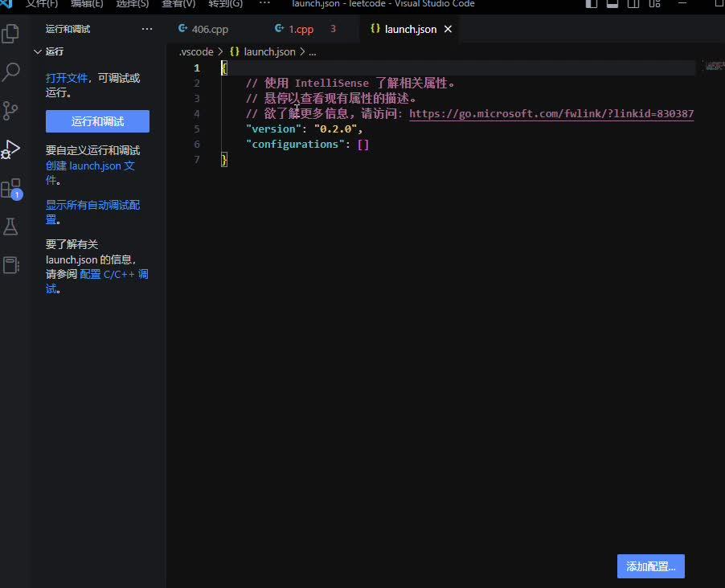Click the 打开文件 link
725x588 pixels.
tap(67, 78)
